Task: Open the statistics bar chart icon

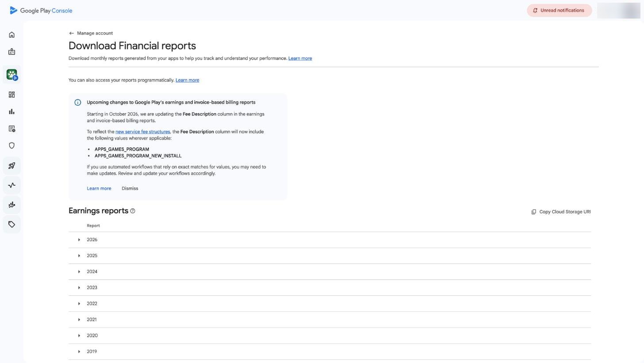Action: [12, 112]
